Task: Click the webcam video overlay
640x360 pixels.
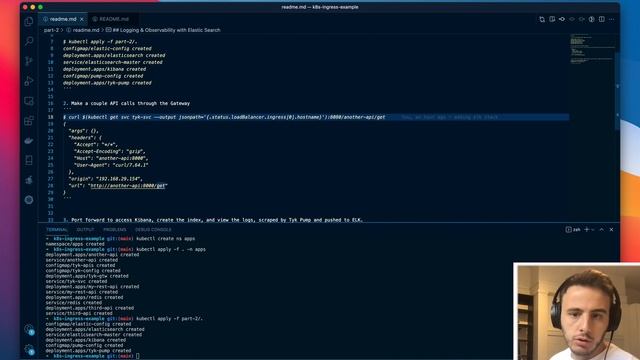Action: (577, 312)
